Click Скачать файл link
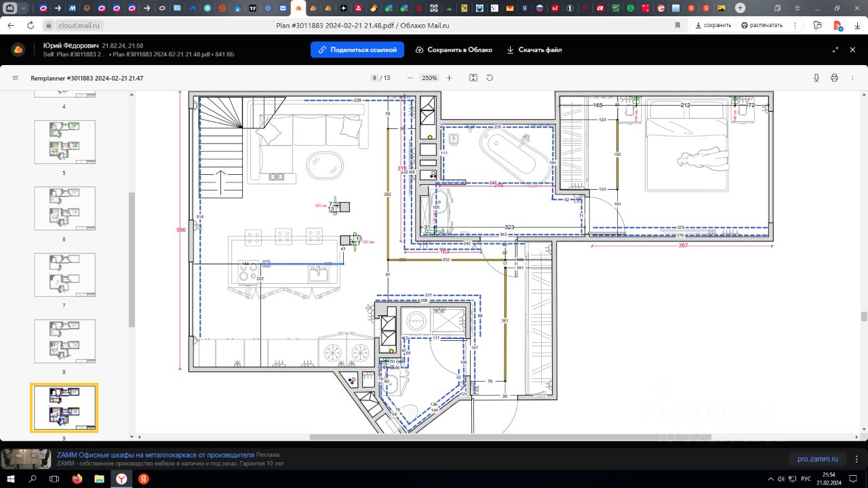This screenshot has width=868, height=488. pos(534,49)
